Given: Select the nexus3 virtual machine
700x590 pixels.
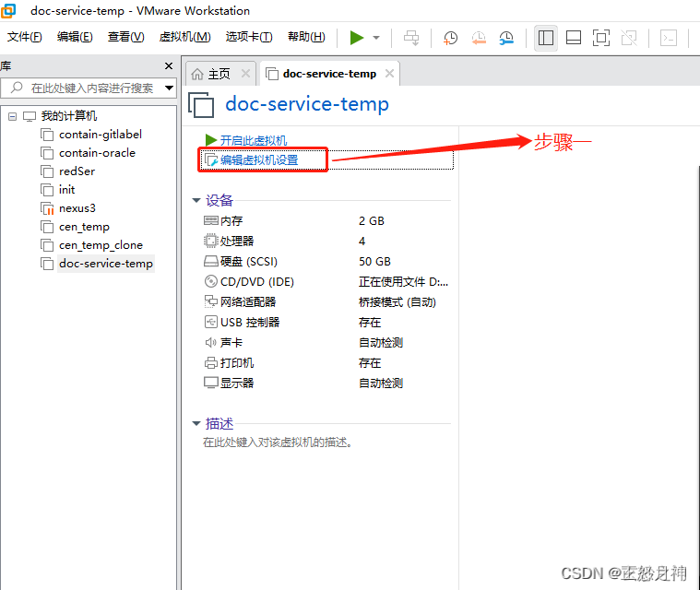Looking at the screenshot, I should coord(77,208).
